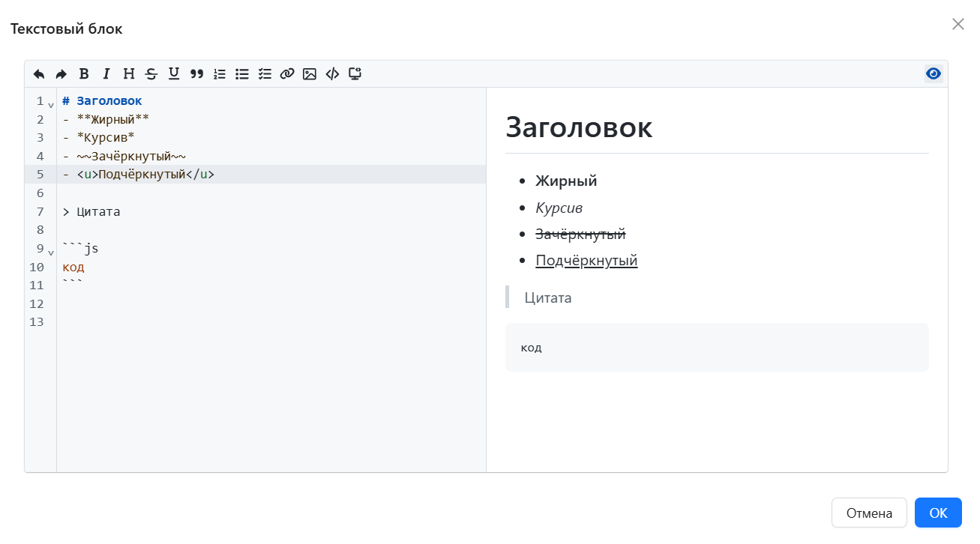Insert an image using the picture icon
Screen dimensions: 980x544
[310, 73]
